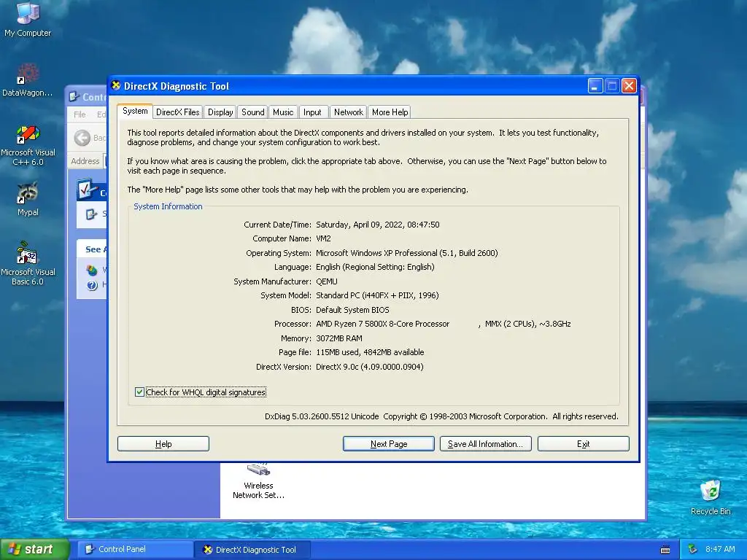Open My Computer desktop icon
This screenshot has height=560, width=747.
tap(28, 19)
